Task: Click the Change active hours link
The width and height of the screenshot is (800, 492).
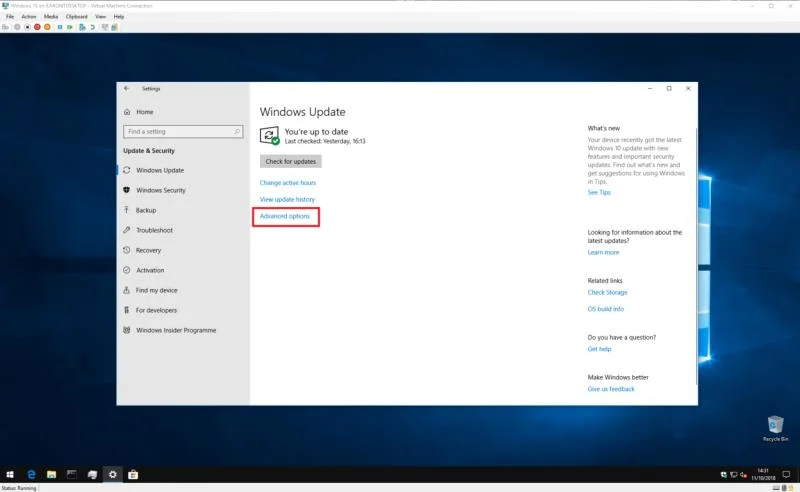Action: click(287, 183)
